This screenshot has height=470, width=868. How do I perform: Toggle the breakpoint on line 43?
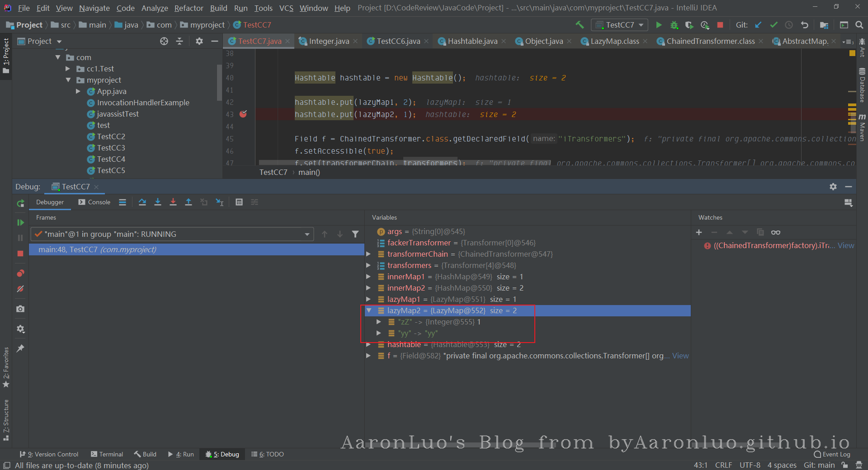[243, 114]
